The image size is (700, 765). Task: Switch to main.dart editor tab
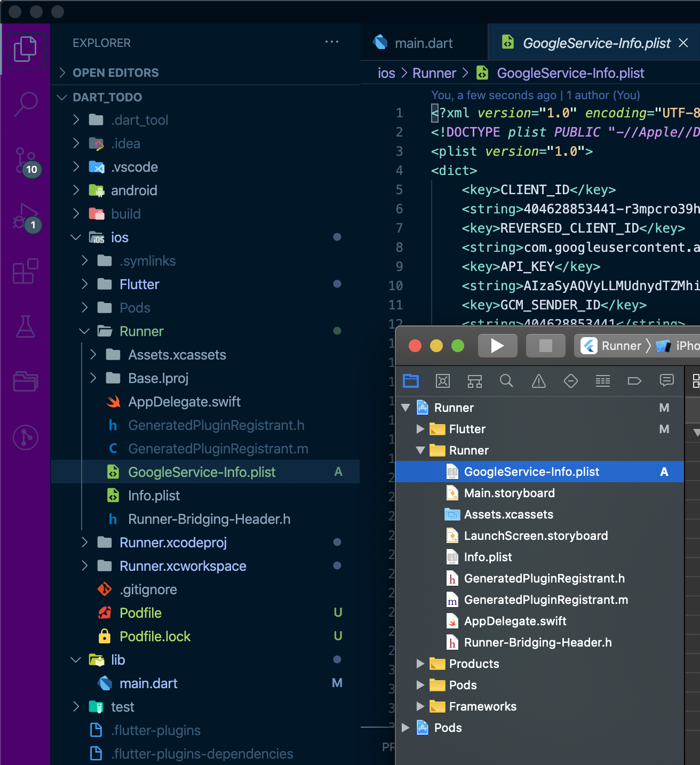(x=424, y=43)
